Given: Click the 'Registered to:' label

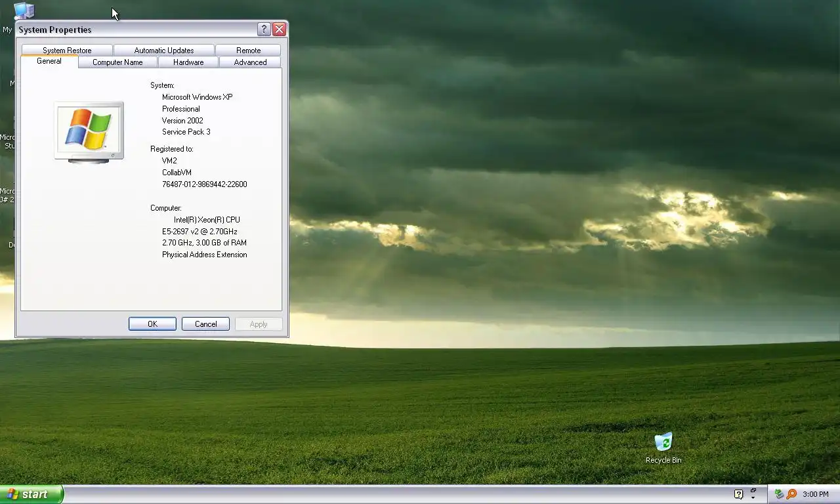Looking at the screenshot, I should pyautogui.click(x=172, y=149).
